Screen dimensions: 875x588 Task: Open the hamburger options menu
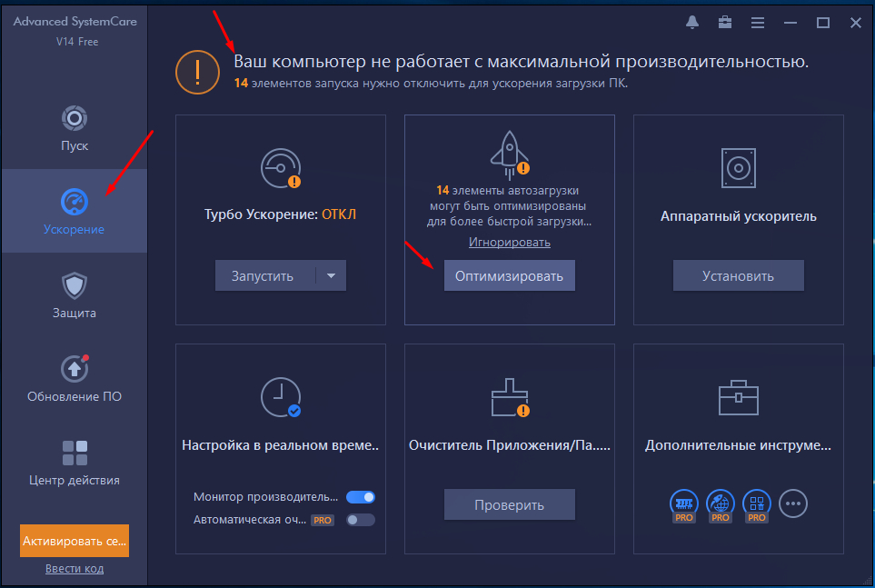tap(757, 23)
